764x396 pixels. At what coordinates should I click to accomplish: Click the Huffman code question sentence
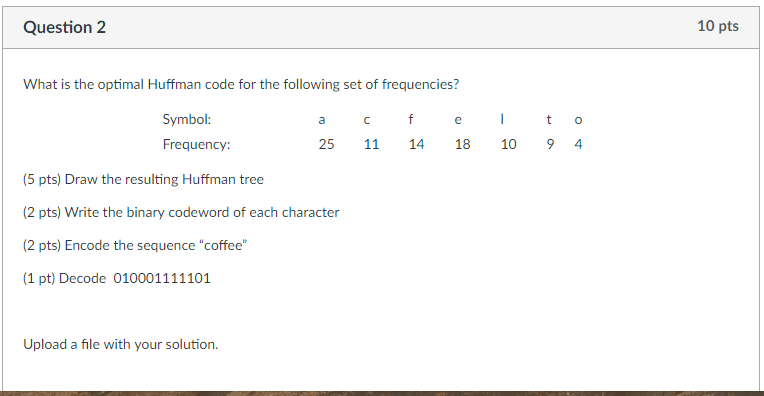tap(241, 85)
